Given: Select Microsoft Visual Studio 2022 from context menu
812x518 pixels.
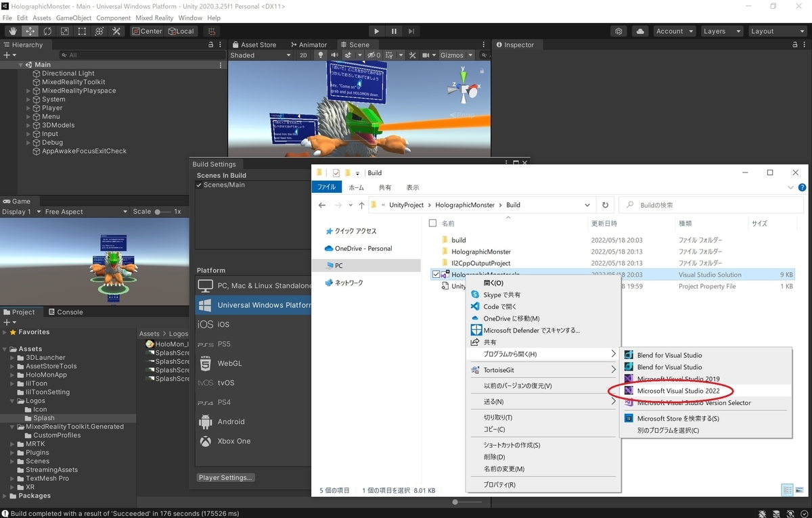Looking at the screenshot, I should coord(678,391).
